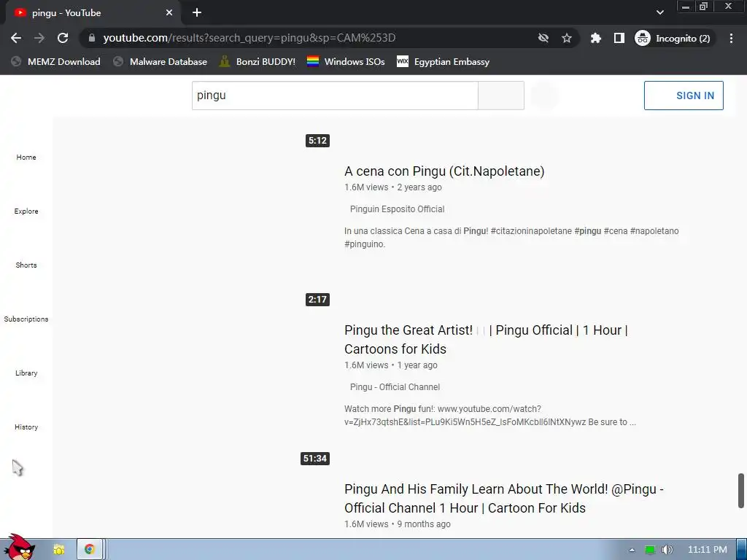Viewport: 747px width, 560px height.
Task: Expand the tab search chevron
Action: point(659,12)
